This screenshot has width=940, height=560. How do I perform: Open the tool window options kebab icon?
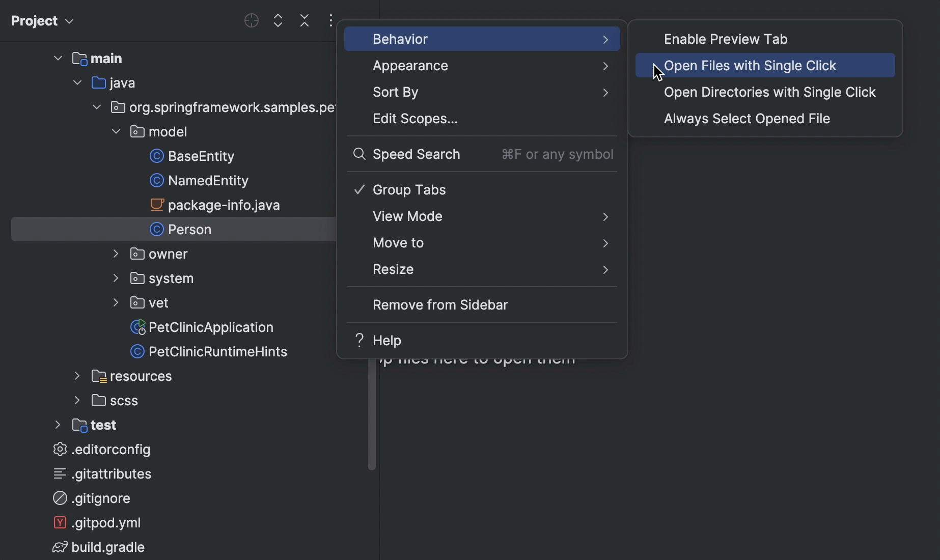click(330, 20)
